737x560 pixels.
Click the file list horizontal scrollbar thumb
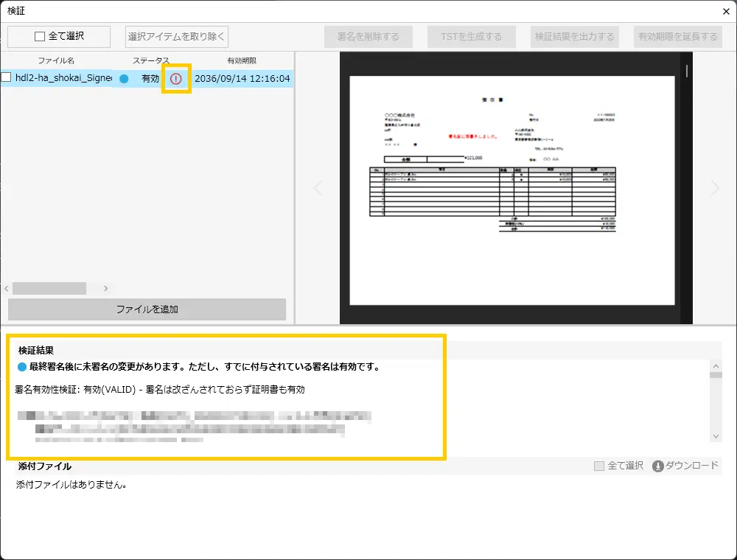click(49, 288)
